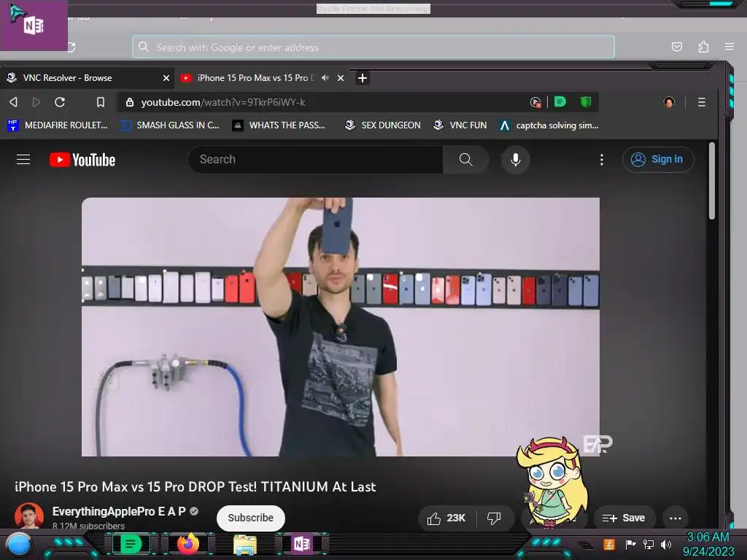Close the VNC Resolver tab
This screenshot has width=747, height=560.
pos(166,77)
